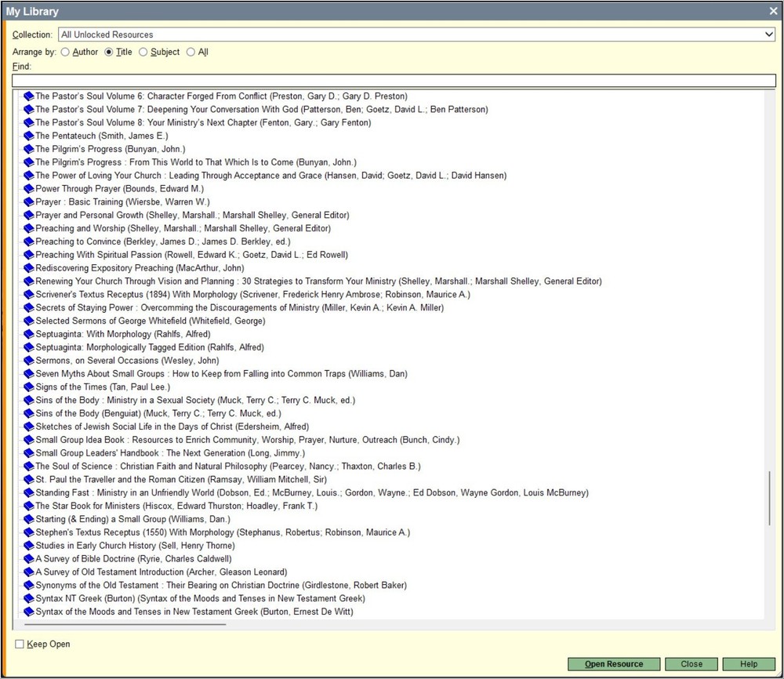Select Small Group Leaders' Handbook title
This screenshot has height=679, width=784.
click(170, 453)
